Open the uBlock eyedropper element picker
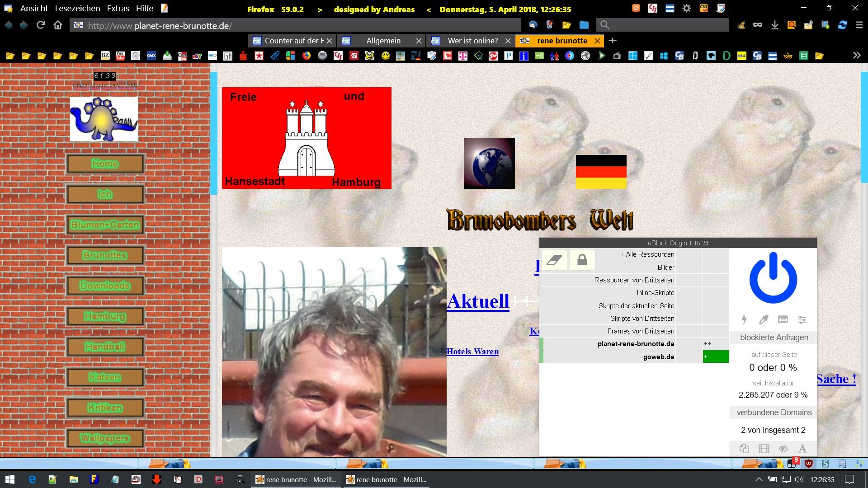Image resolution: width=868 pixels, height=488 pixels. pos(764,320)
